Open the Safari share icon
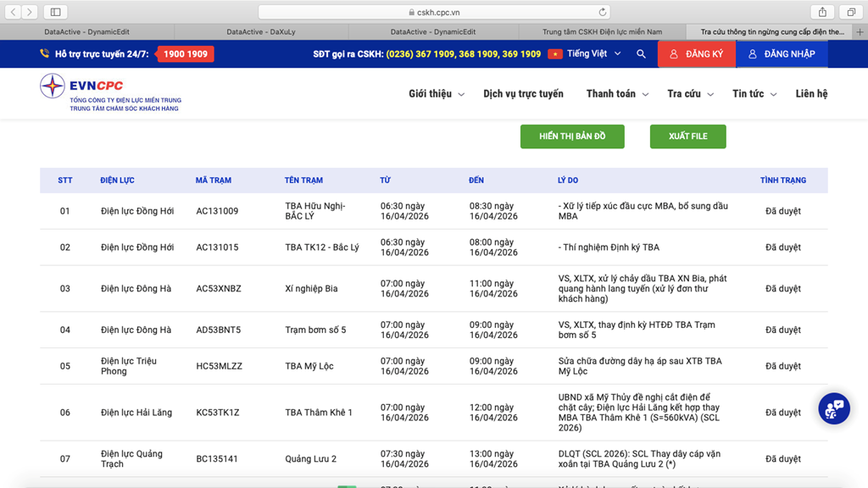 (822, 12)
